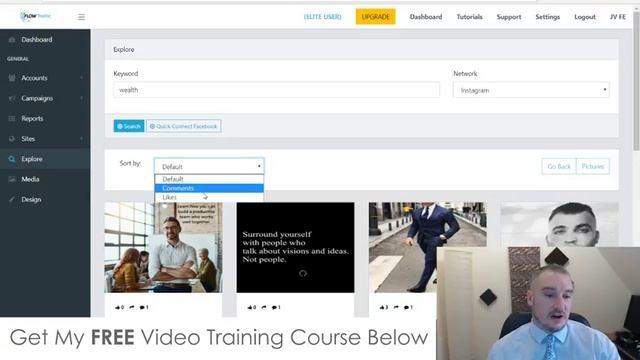Click the yellow UPGRADE button
Viewport: 640px width, 360px height.
pos(376,17)
